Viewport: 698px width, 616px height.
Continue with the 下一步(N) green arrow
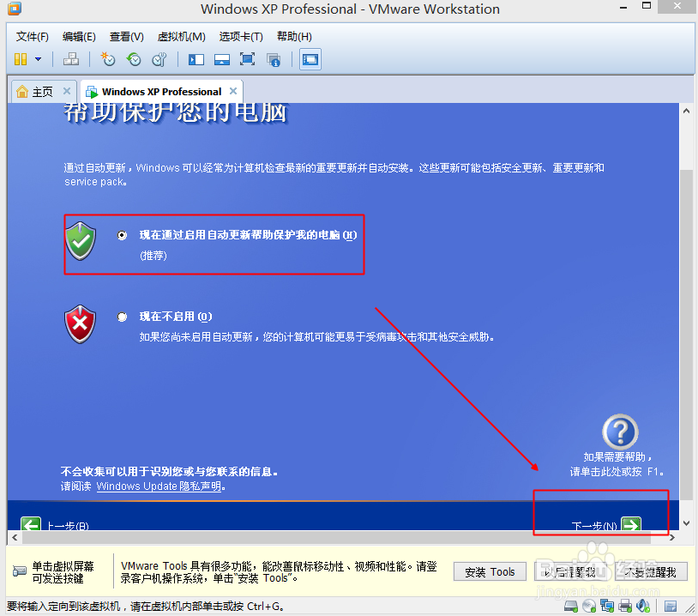pyautogui.click(x=631, y=524)
